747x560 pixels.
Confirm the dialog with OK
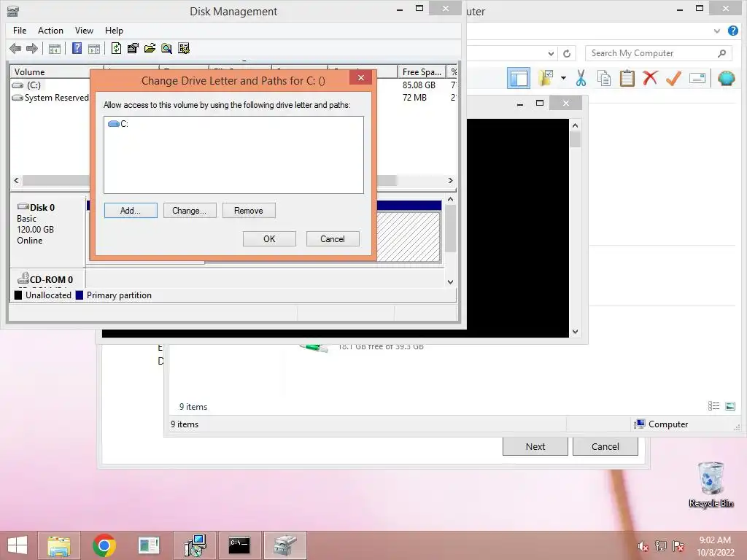[x=269, y=239]
